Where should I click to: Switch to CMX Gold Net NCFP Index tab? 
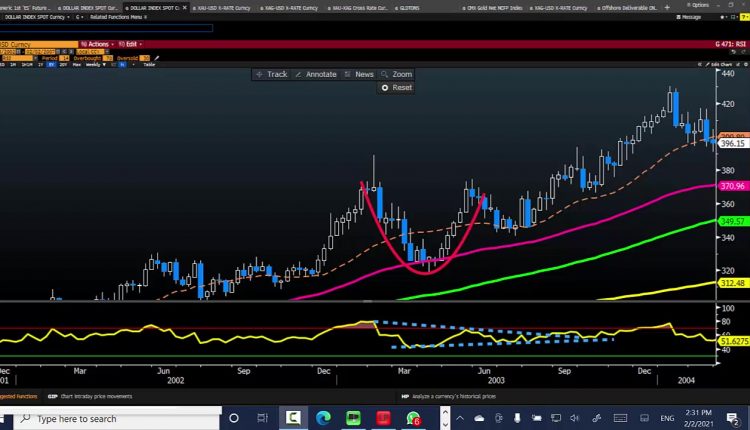click(496, 7)
